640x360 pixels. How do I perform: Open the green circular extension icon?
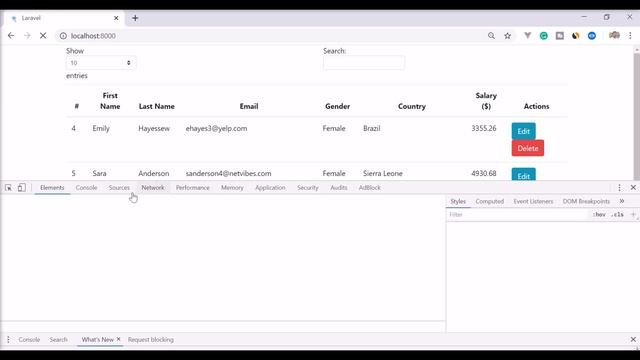[x=544, y=36]
